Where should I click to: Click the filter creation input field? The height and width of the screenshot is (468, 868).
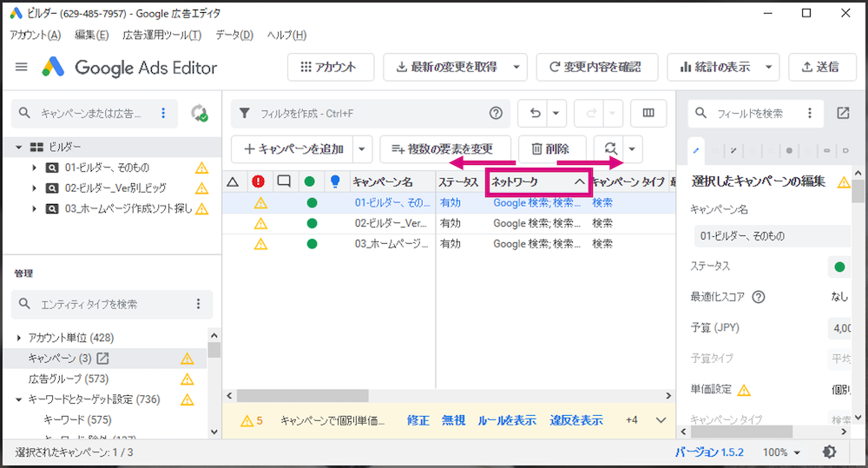(x=371, y=113)
